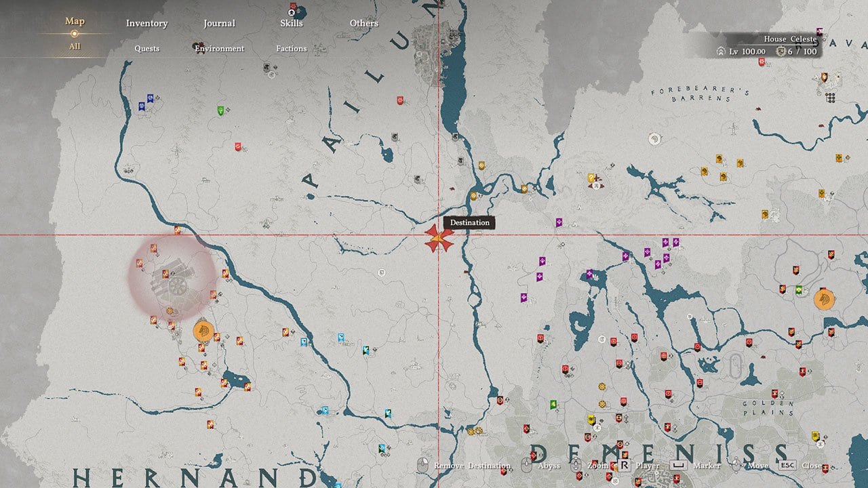Go to the Skills tab
Screen dimensions: 868x488
coord(292,23)
